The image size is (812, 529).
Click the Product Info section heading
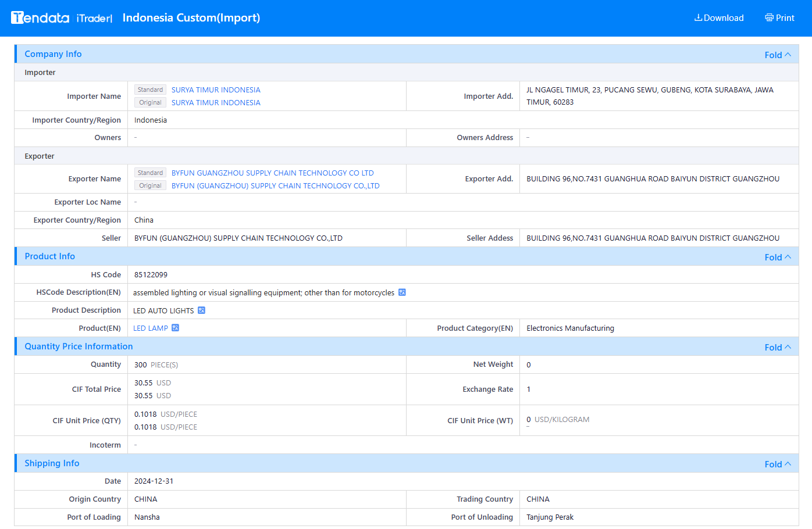pyautogui.click(x=49, y=256)
